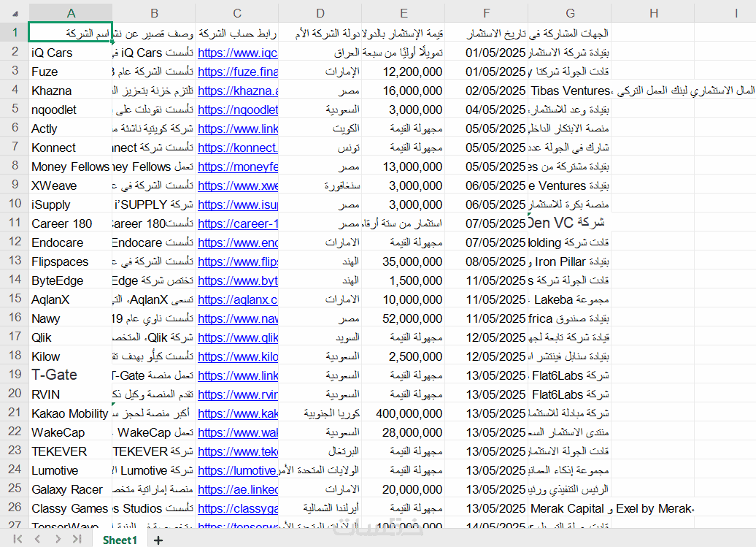Select the 400,000,000 value cell

click(403, 413)
